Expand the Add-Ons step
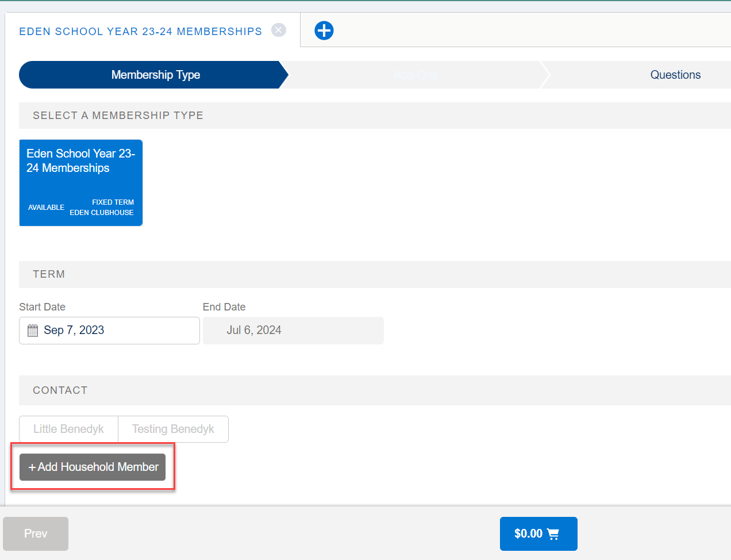Image resolution: width=731 pixels, height=560 pixels. (x=415, y=75)
